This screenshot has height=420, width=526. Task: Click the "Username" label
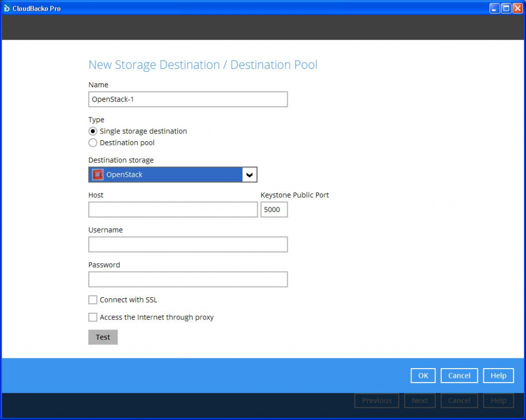tap(106, 230)
